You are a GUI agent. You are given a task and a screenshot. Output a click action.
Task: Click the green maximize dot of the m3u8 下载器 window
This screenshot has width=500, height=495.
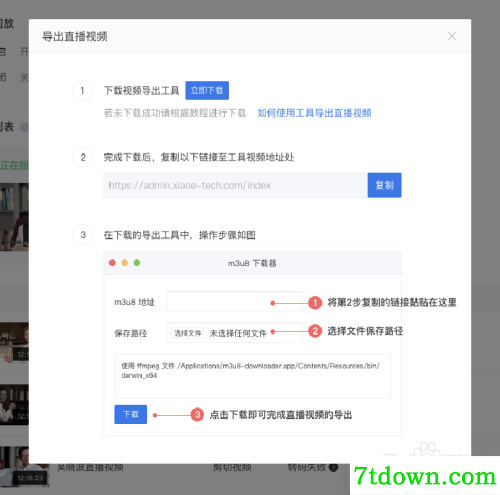pos(137,263)
